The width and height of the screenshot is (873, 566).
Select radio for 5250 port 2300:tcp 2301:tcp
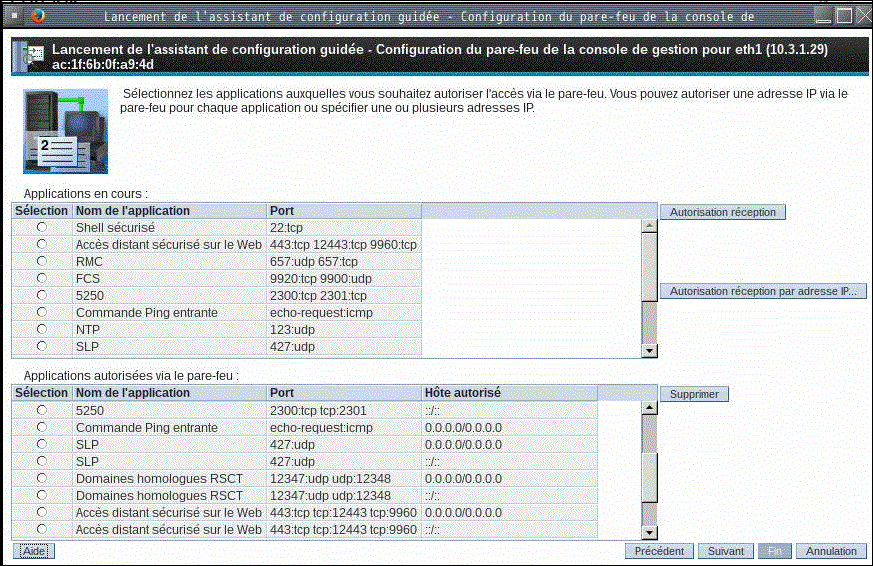point(42,295)
